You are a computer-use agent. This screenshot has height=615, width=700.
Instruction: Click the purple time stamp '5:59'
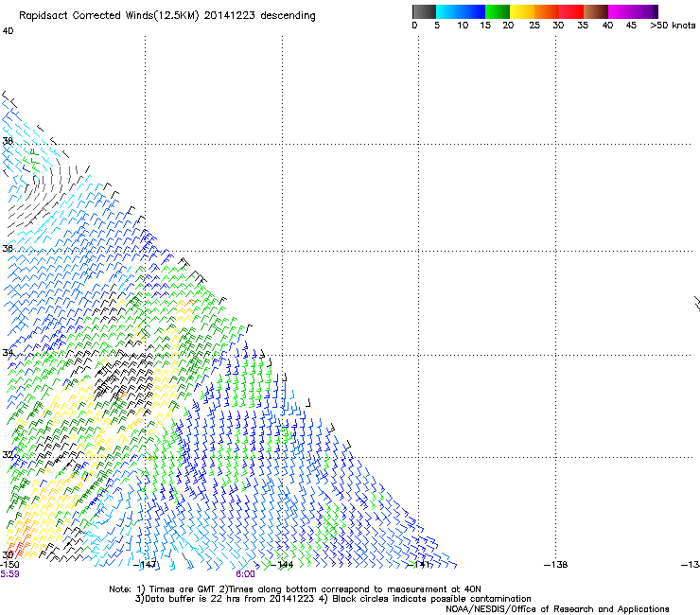tap(9, 574)
